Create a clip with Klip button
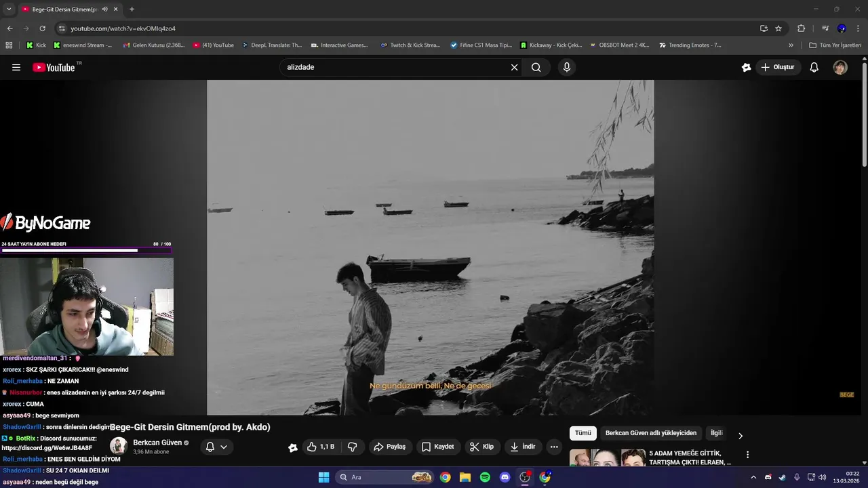 pos(482,447)
